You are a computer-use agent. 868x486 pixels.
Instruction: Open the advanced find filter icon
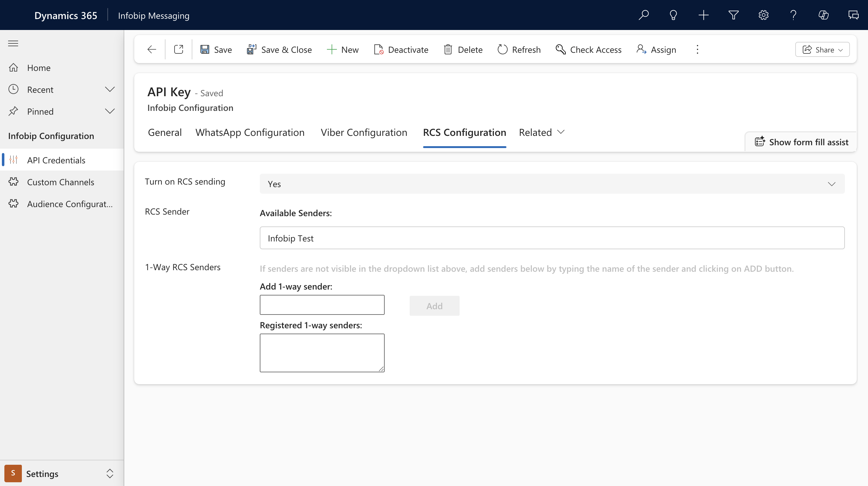pos(733,15)
